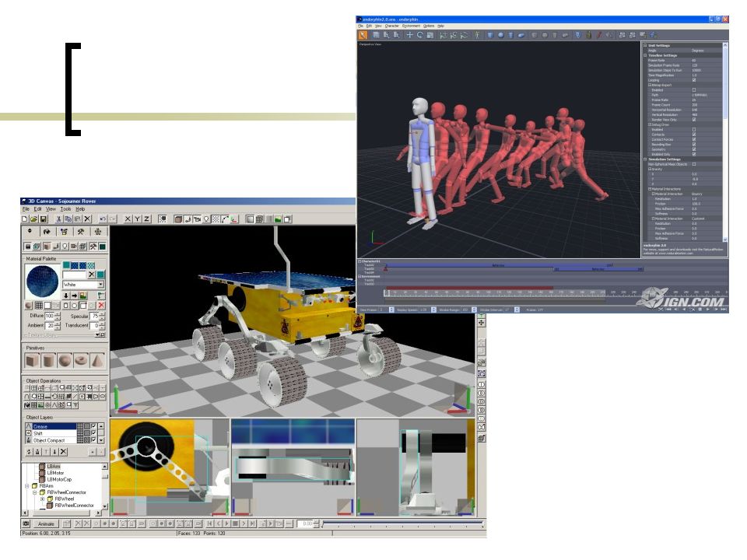Toggle Shift layer checkbox
This screenshot has height=560, width=747.
point(93,433)
